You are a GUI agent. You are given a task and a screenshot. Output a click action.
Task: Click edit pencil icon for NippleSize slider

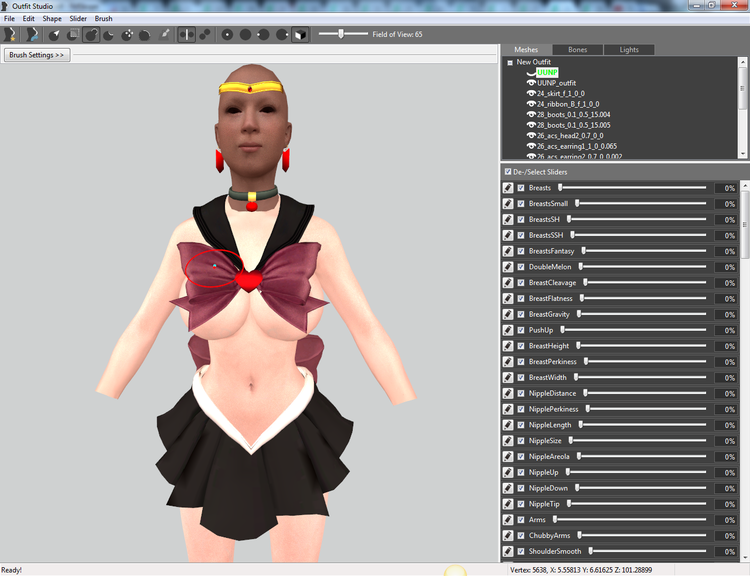508,441
